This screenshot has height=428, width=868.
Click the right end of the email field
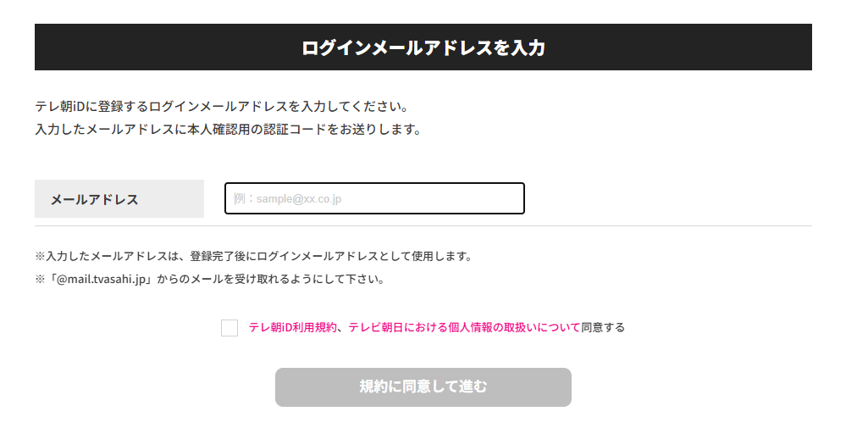click(512, 198)
